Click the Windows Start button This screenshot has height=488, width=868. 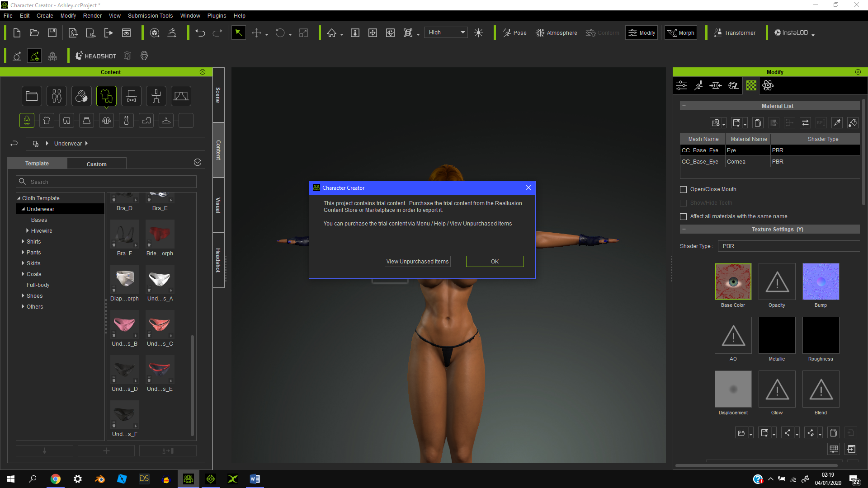(11, 479)
